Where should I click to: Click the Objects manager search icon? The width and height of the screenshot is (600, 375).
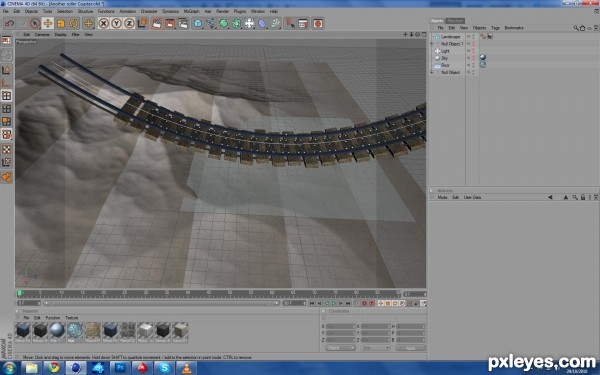pyautogui.click(x=576, y=28)
